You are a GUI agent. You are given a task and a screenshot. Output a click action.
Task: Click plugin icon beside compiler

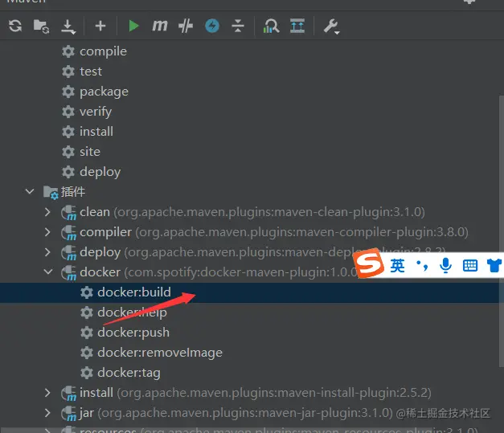tap(69, 232)
